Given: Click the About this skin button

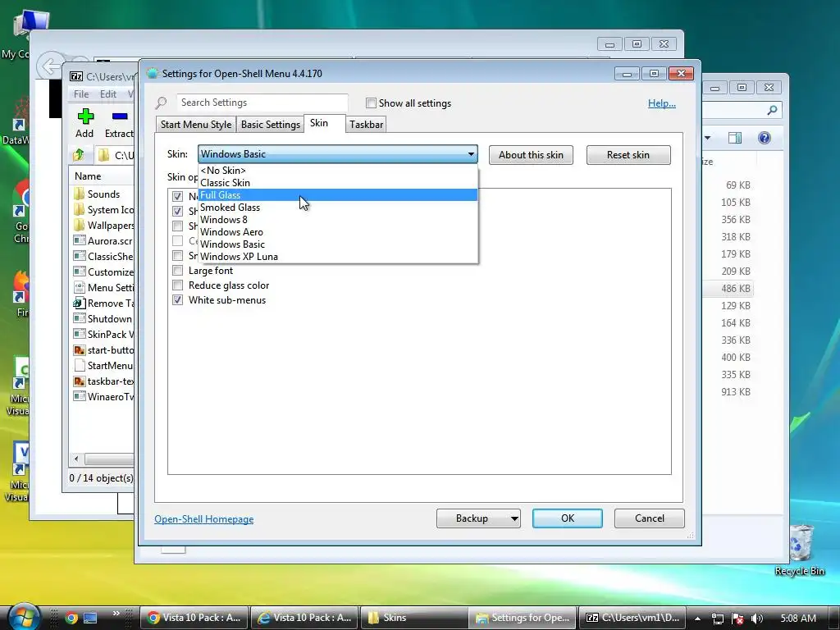Looking at the screenshot, I should (531, 155).
